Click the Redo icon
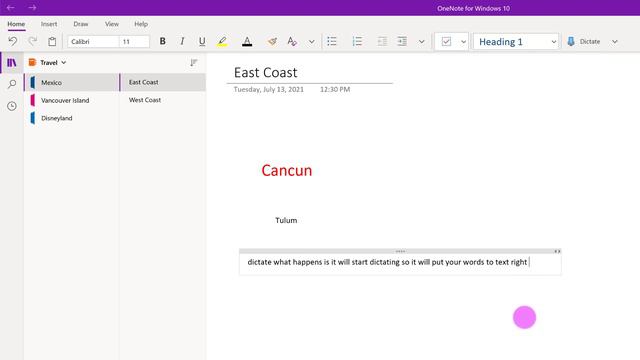The image size is (640, 360). [x=33, y=41]
